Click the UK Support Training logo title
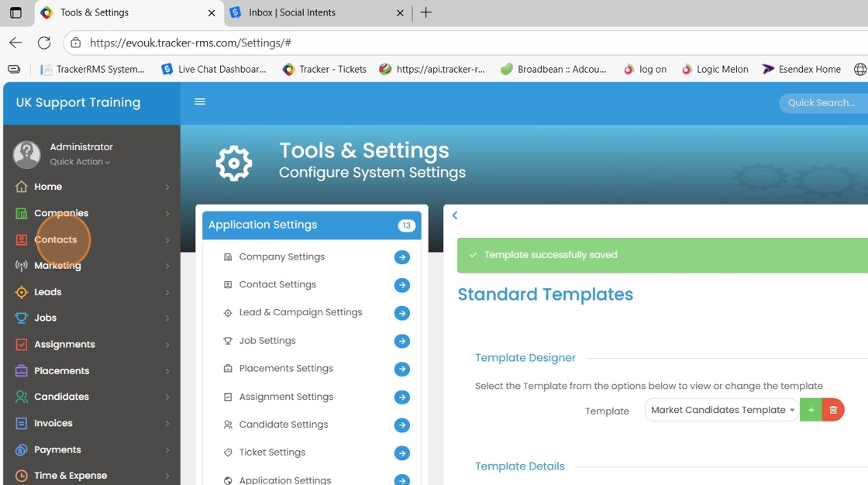868x485 pixels. (78, 102)
